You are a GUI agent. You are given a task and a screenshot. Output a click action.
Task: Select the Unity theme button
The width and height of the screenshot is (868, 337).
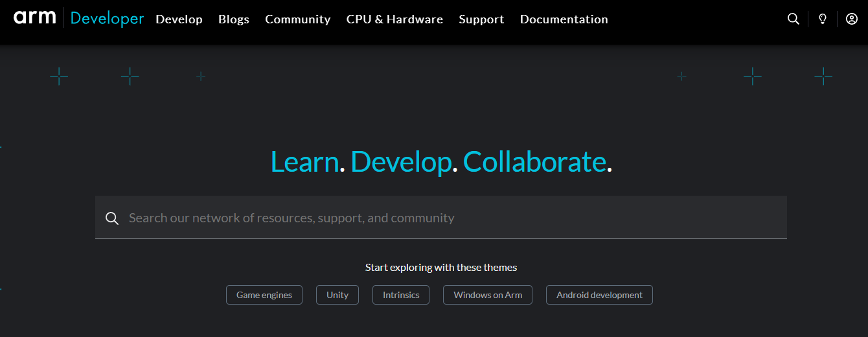point(337,295)
